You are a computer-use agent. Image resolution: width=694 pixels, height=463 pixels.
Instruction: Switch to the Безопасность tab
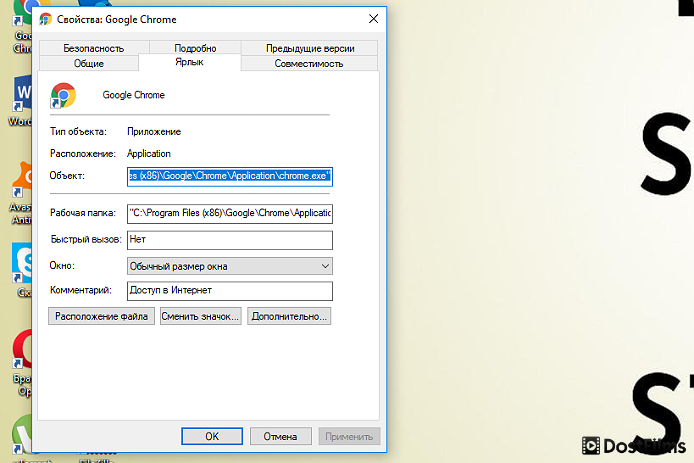(94, 48)
